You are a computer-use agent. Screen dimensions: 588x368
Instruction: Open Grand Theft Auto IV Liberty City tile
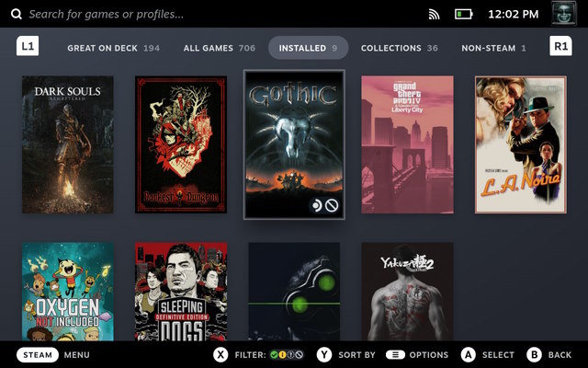[x=407, y=144]
